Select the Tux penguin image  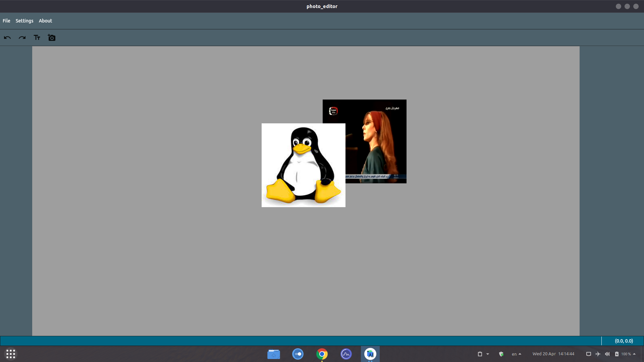[303, 165]
